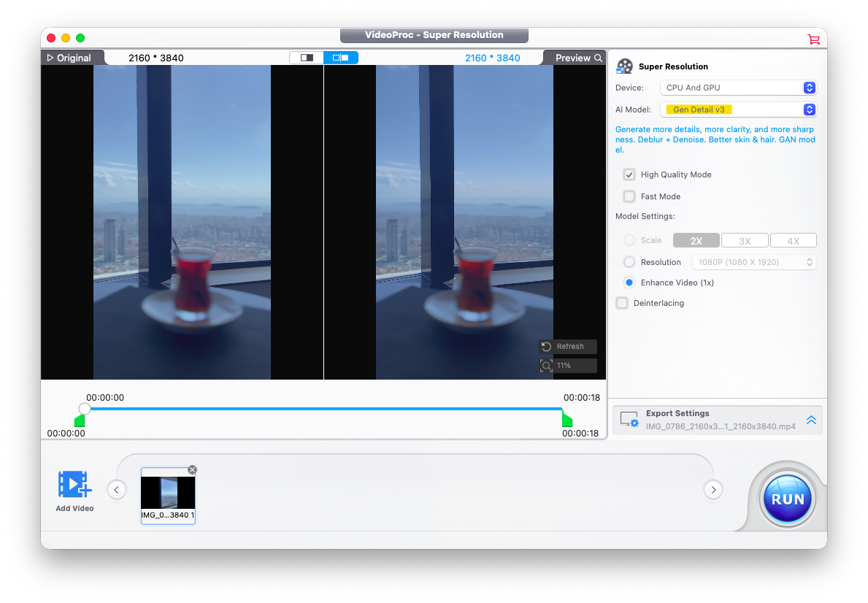Image resolution: width=868 pixels, height=603 pixels.
Task: Select the split compare view icon
Action: click(341, 58)
